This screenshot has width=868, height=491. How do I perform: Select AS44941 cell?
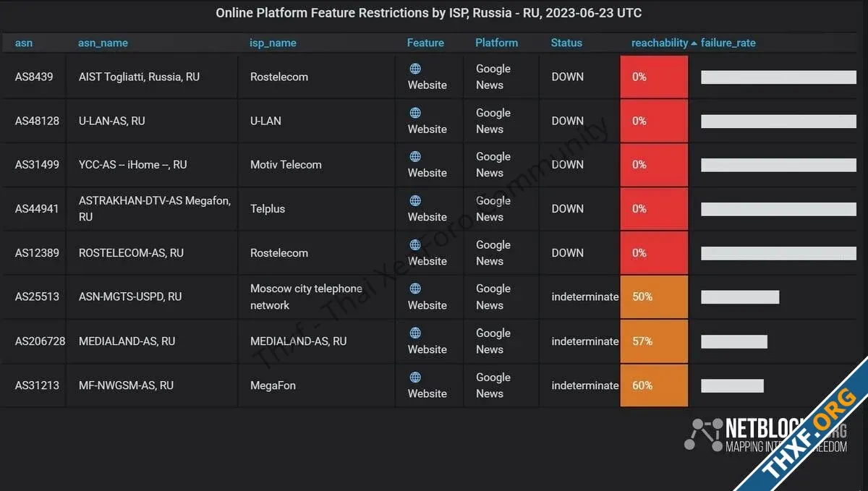(x=34, y=209)
